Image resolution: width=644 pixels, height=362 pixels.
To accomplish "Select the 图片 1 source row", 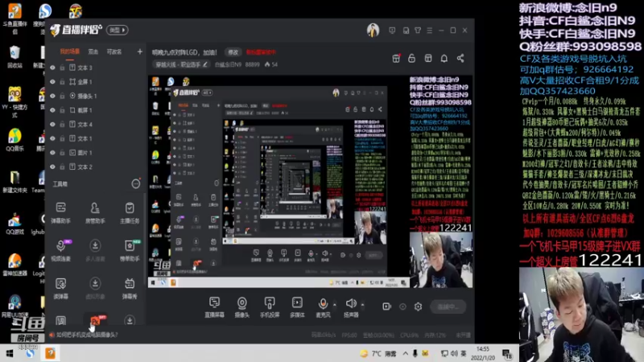I will click(x=94, y=153).
